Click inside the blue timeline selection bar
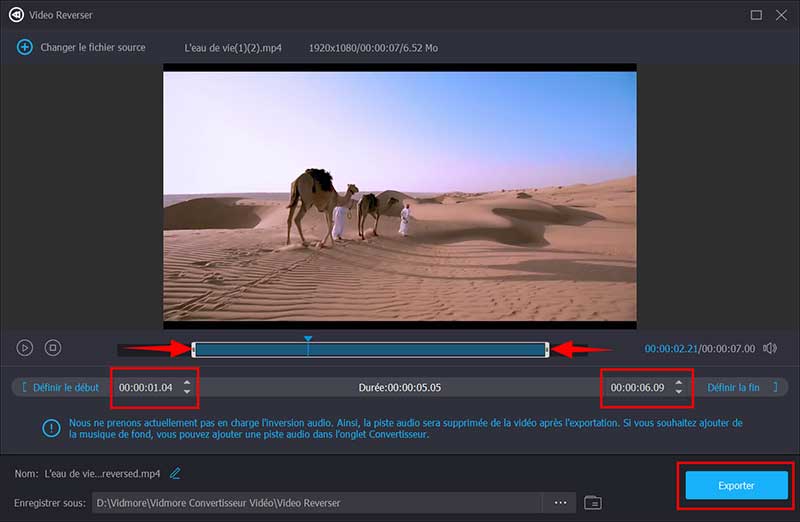 (x=370, y=350)
